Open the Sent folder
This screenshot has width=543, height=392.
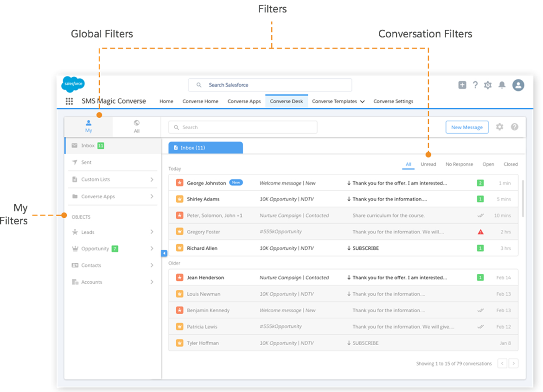pos(113,162)
